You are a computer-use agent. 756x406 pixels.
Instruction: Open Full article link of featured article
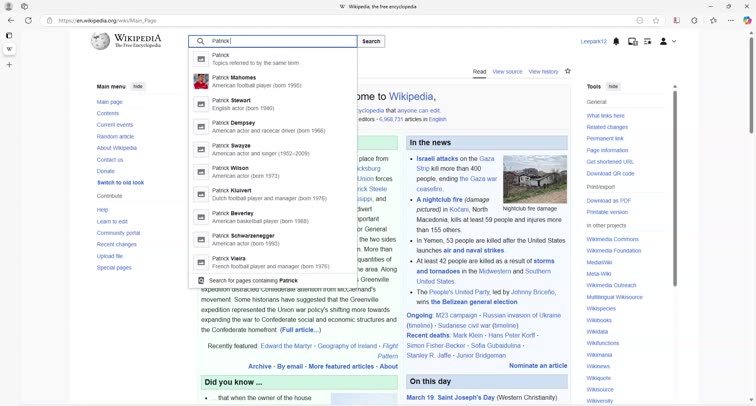[300, 330]
